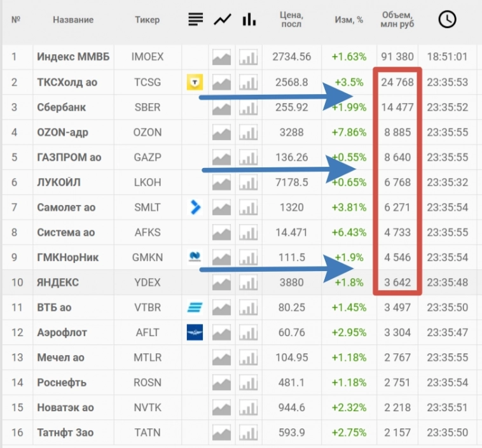Sort by Изм, % column header
Image resolution: width=482 pixels, height=448 pixels.
pos(348,20)
